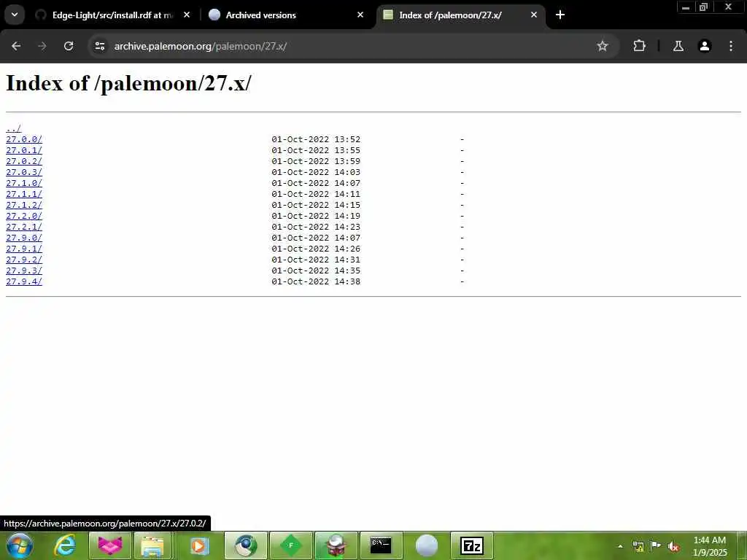Viewport: 747px width, 560px height.
Task: Open site information icon in address bar
Action: click(x=100, y=46)
